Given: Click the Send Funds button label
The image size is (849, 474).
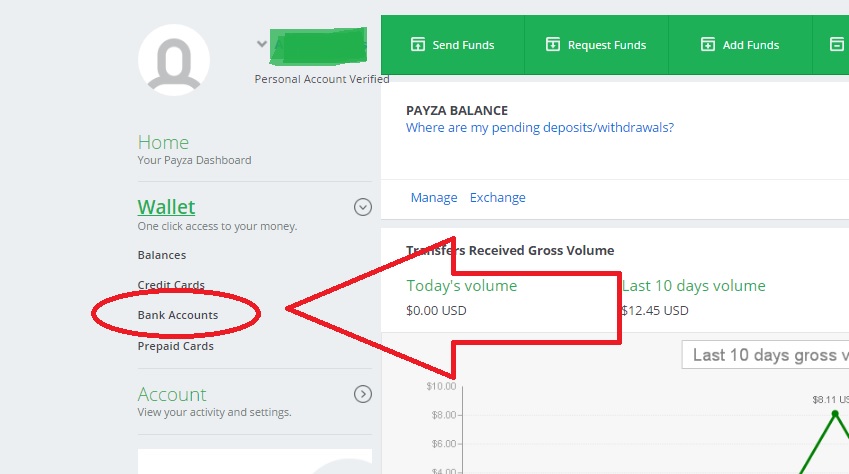Looking at the screenshot, I should pyautogui.click(x=463, y=45).
